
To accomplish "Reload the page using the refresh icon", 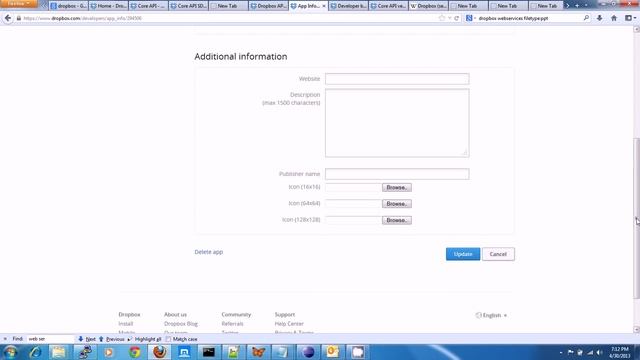I will [x=456, y=18].
